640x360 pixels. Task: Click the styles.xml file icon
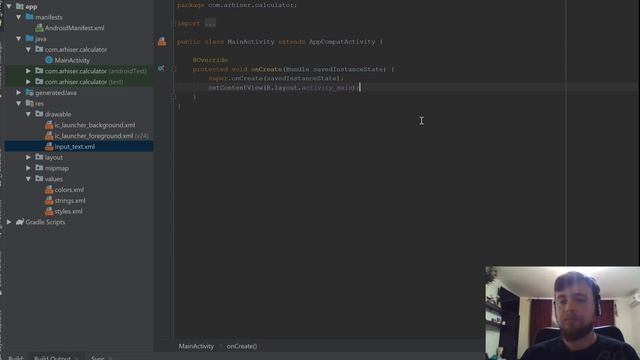[x=49, y=211]
